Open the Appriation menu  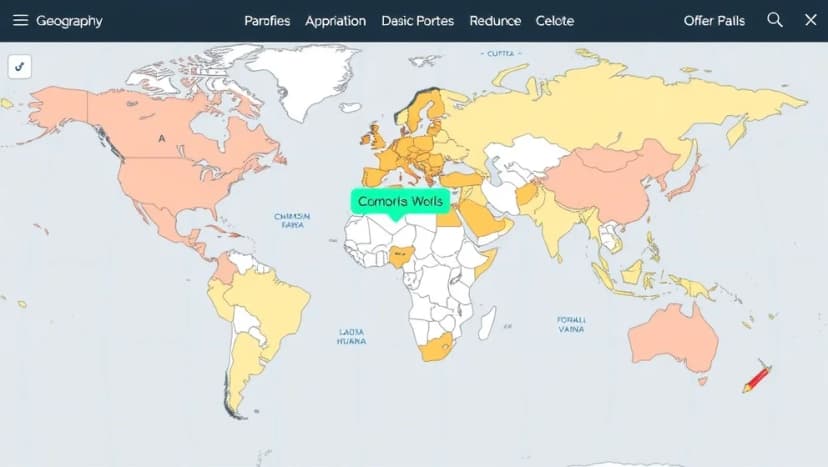(x=335, y=21)
